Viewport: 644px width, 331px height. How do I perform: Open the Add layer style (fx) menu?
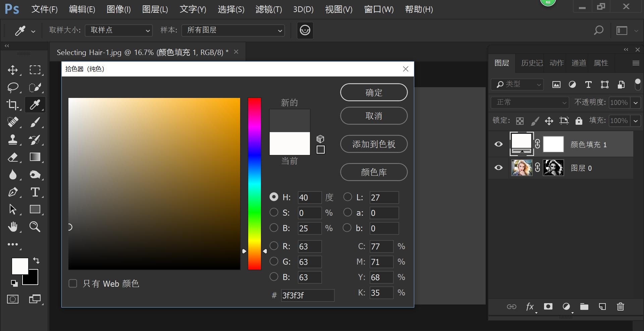point(530,307)
